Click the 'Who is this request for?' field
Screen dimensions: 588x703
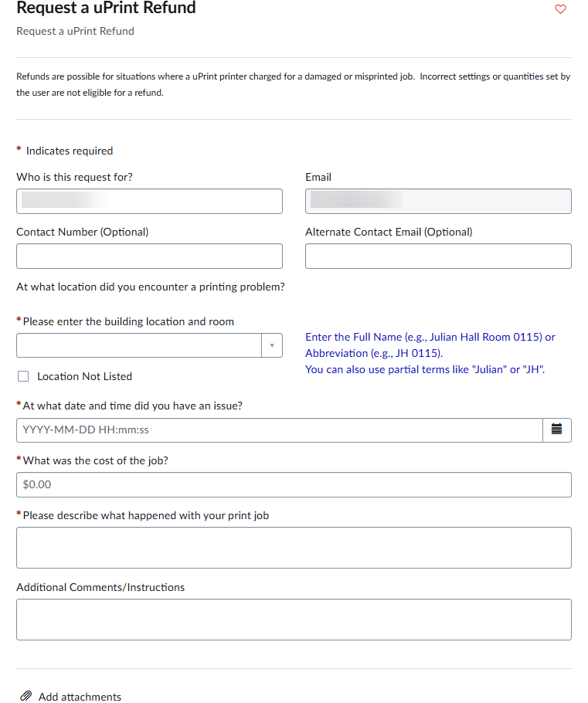coord(149,202)
